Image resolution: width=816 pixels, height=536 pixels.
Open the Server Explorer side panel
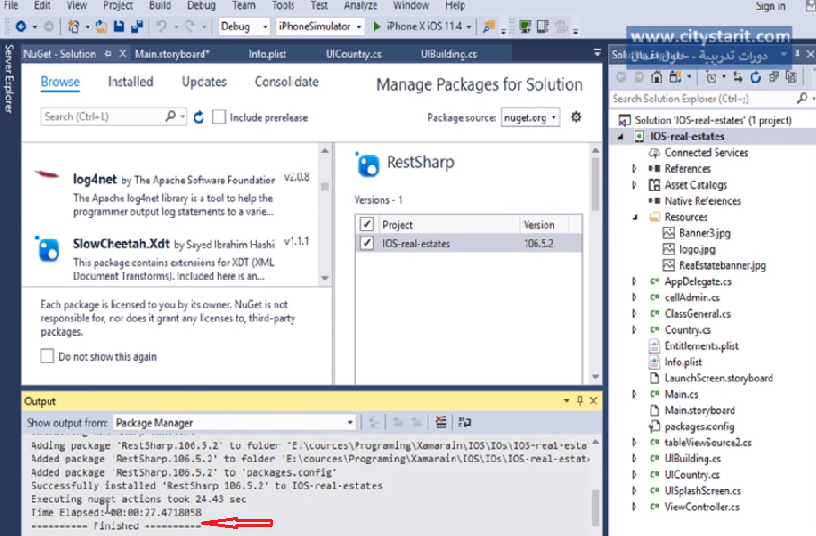click(x=8, y=79)
